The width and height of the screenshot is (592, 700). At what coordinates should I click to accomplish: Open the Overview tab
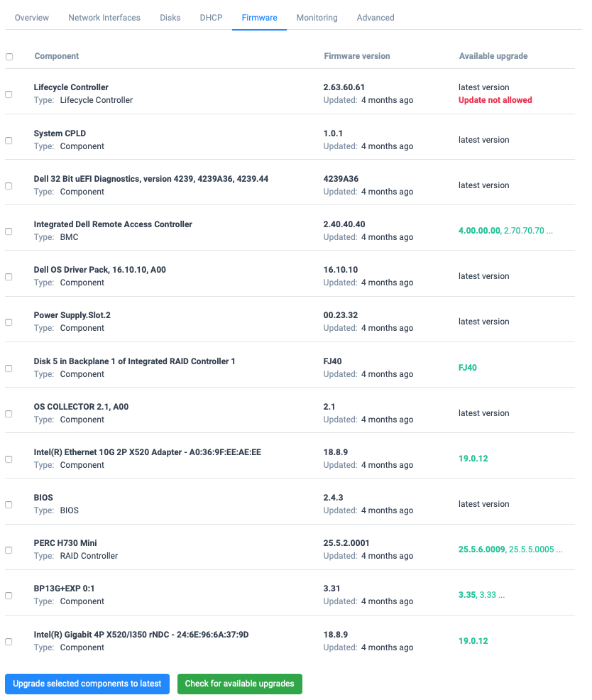pyautogui.click(x=32, y=18)
